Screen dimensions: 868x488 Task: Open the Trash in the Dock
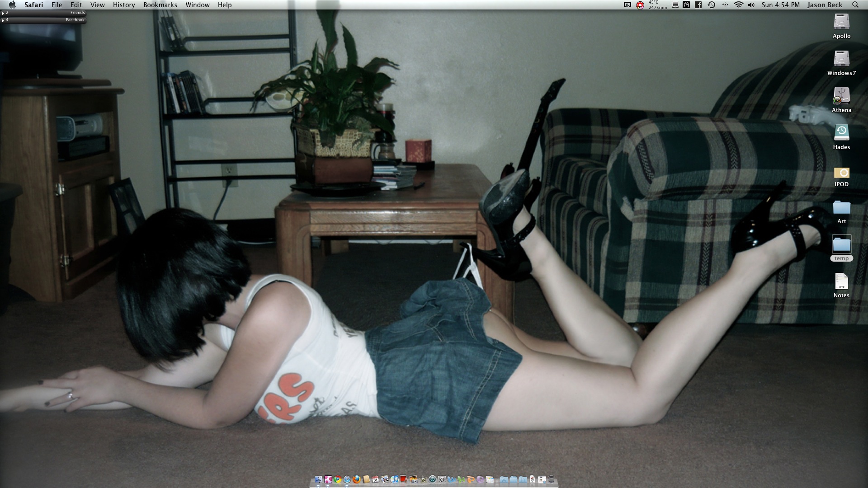click(551, 479)
